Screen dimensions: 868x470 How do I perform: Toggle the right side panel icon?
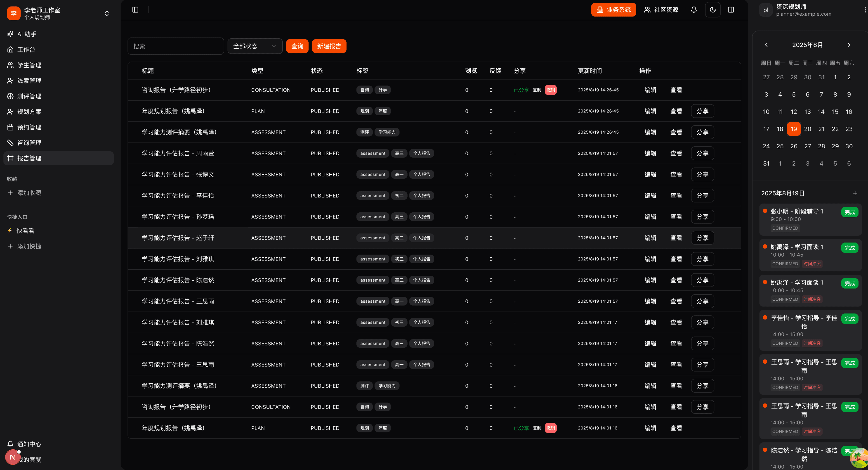(x=731, y=10)
